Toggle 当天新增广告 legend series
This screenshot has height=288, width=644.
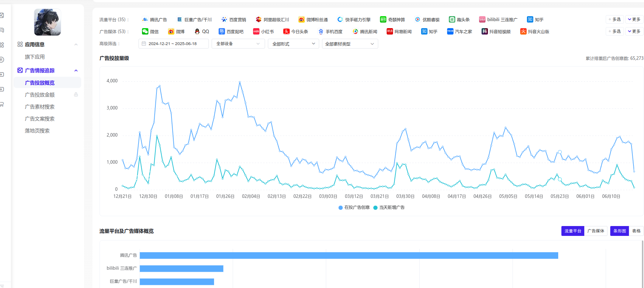click(x=389, y=208)
